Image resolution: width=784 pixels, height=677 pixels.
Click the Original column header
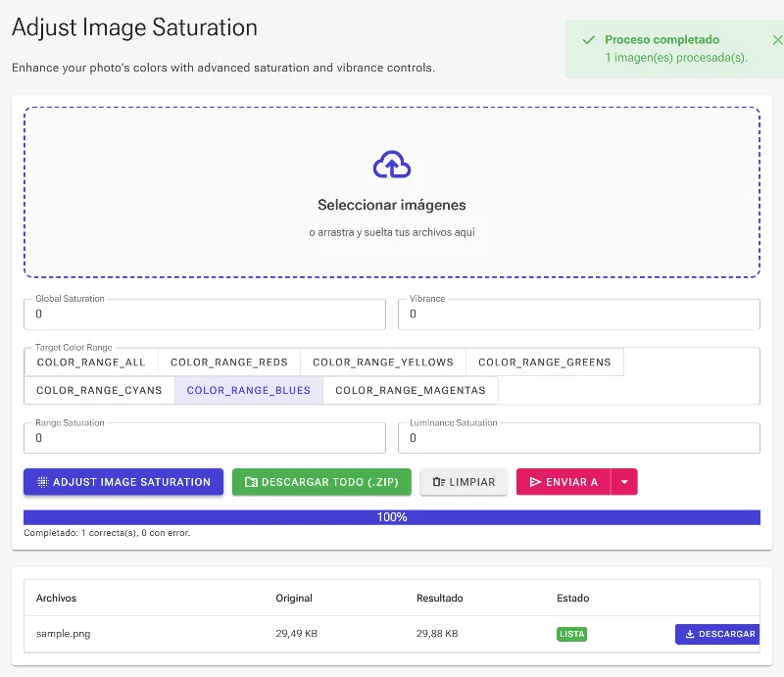[294, 598]
